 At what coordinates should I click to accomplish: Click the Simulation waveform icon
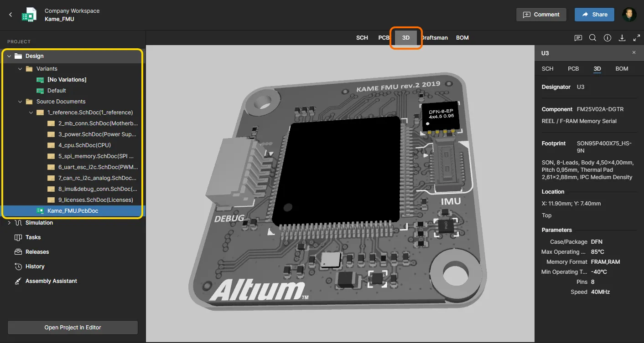click(18, 223)
